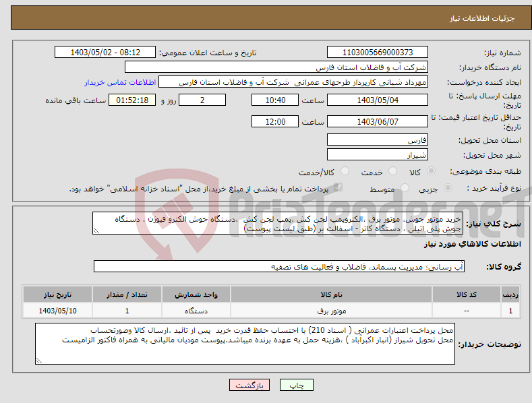Click the تعداد / مقدار column header
The height and width of the screenshot is (403, 532).
[127, 294]
